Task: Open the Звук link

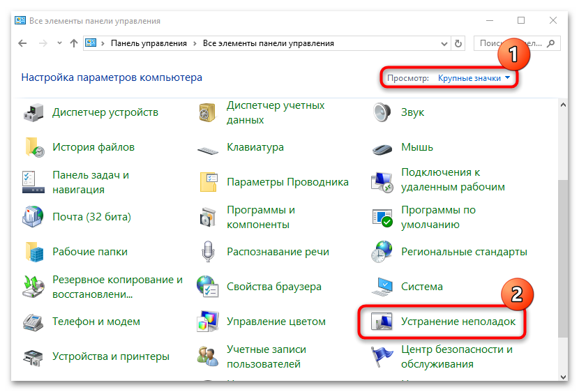Action: (412, 112)
